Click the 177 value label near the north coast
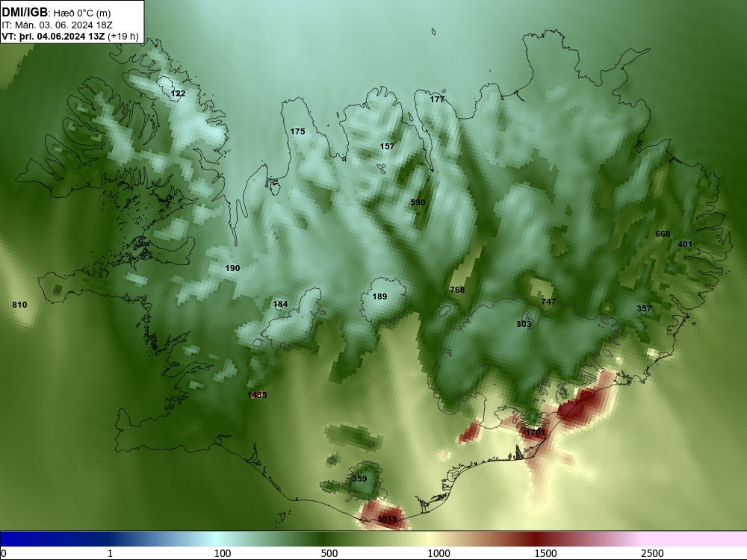 (437, 99)
